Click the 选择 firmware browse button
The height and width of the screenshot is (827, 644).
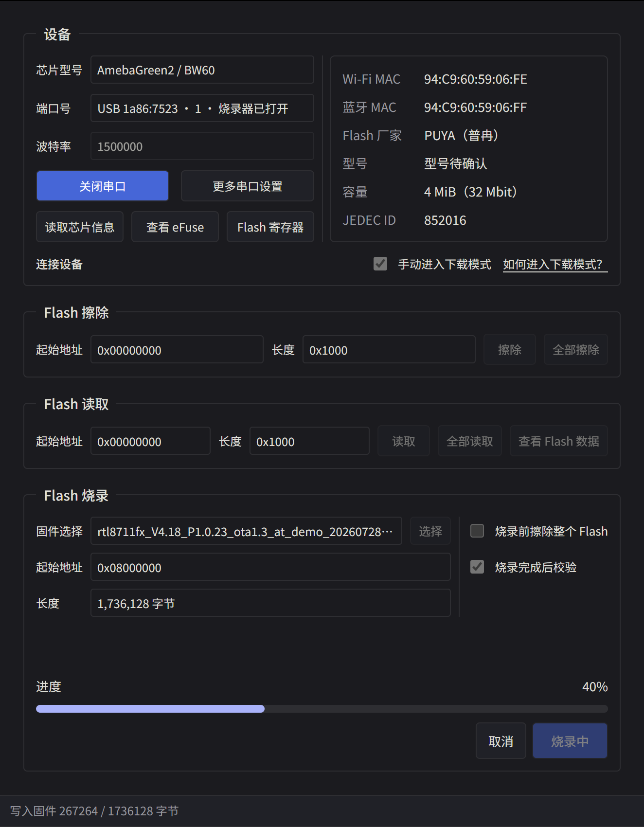pyautogui.click(x=430, y=531)
